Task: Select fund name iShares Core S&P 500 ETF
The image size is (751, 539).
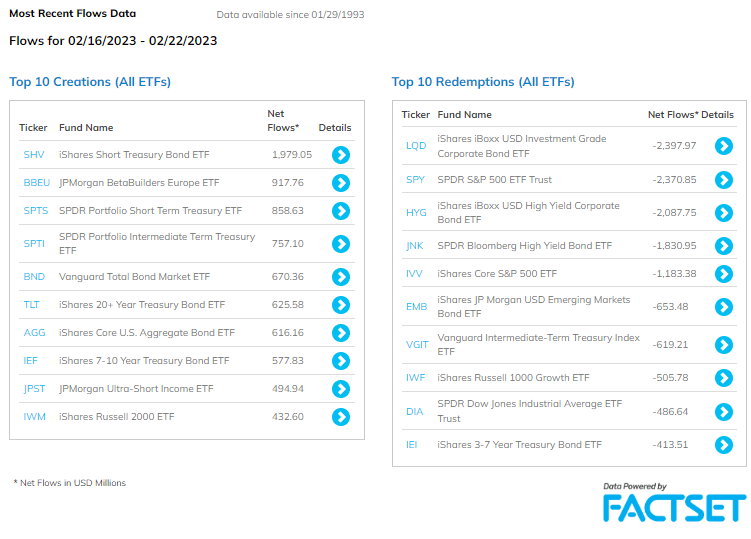Action: (x=497, y=274)
